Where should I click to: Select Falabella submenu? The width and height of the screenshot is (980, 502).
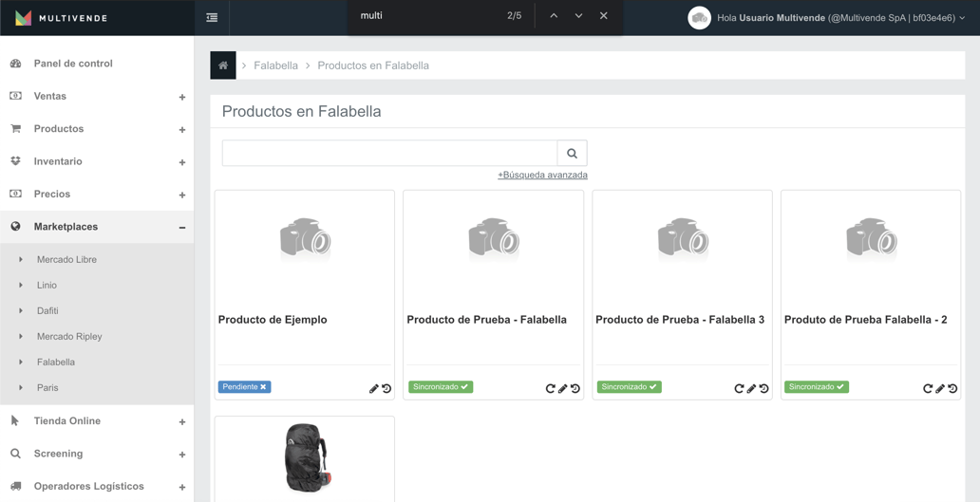click(x=56, y=363)
